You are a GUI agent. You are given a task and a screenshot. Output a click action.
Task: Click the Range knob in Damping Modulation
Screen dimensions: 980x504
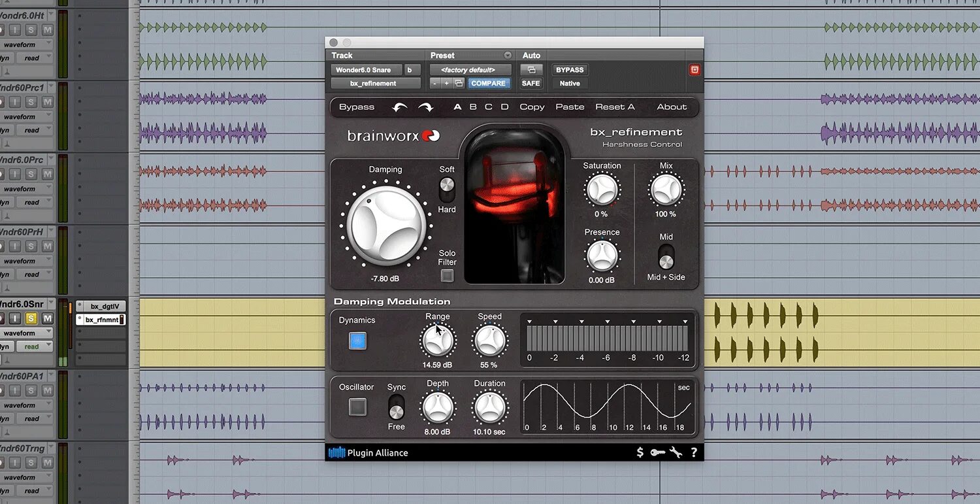pos(437,341)
